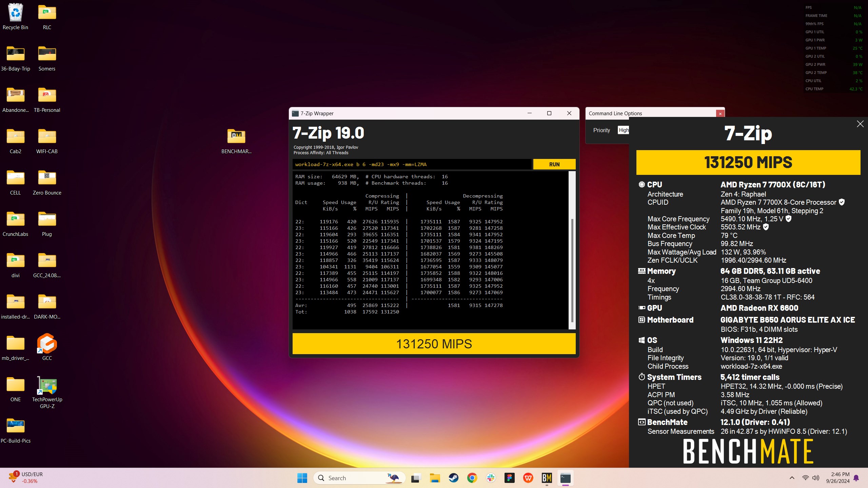Screen dimensions: 868x488
Task: Open the notification bell
Action: click(856, 478)
